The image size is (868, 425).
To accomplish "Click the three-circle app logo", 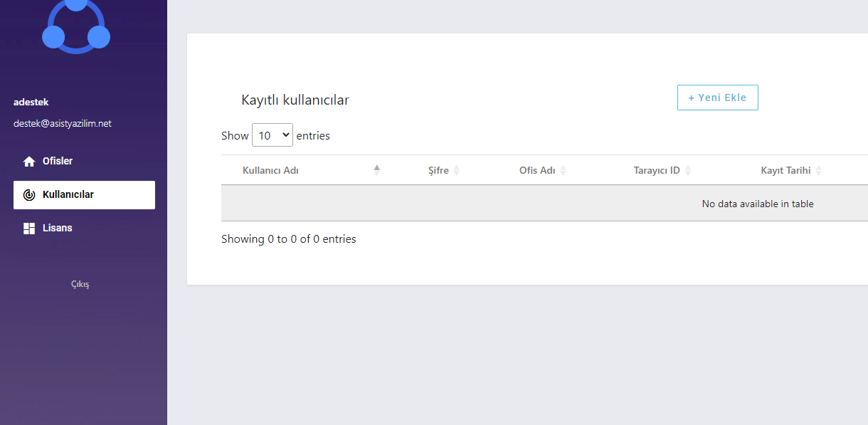I will pyautogui.click(x=76, y=27).
